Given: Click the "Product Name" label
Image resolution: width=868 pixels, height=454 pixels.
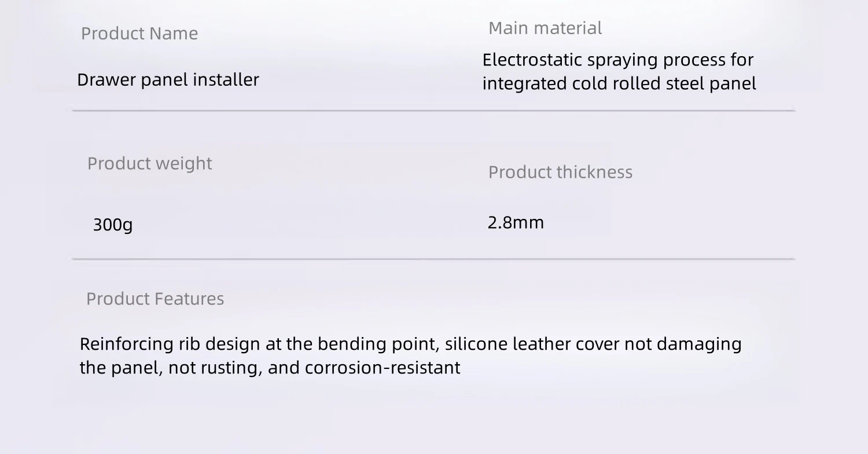Looking at the screenshot, I should pyautogui.click(x=139, y=34).
